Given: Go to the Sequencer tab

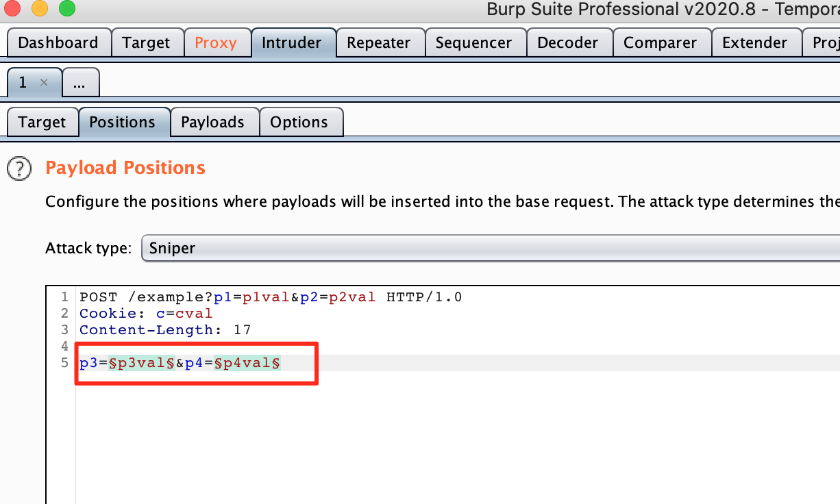Looking at the screenshot, I should point(474,42).
